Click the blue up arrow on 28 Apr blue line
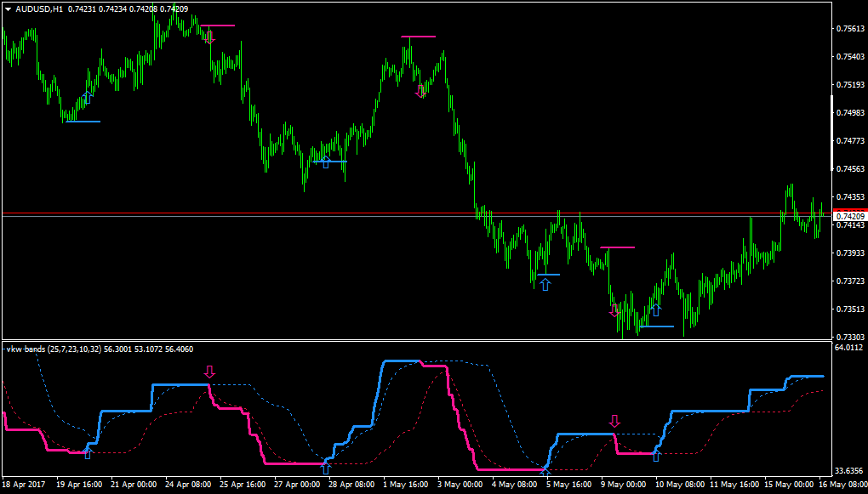The image size is (868, 494). pos(325,162)
